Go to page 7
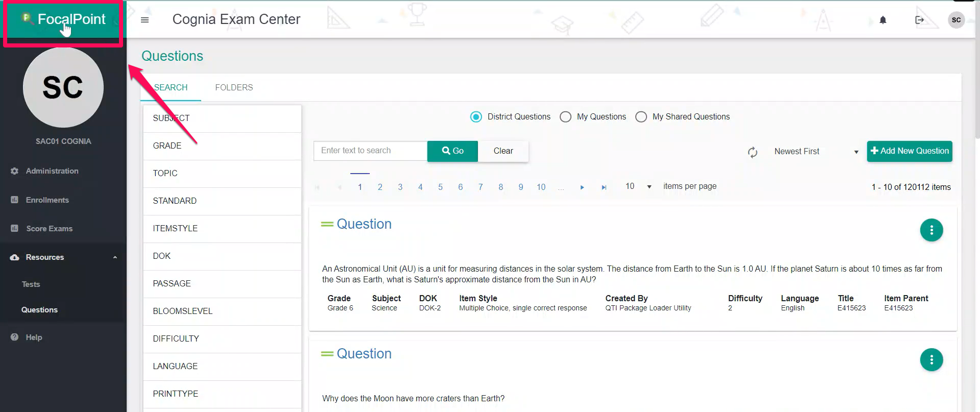980x412 pixels. tap(481, 187)
